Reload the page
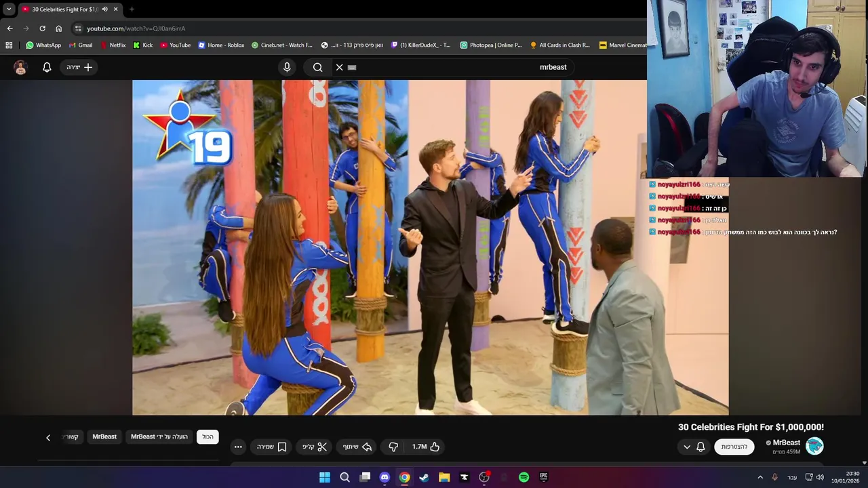The width and height of the screenshot is (868, 488). (42, 28)
